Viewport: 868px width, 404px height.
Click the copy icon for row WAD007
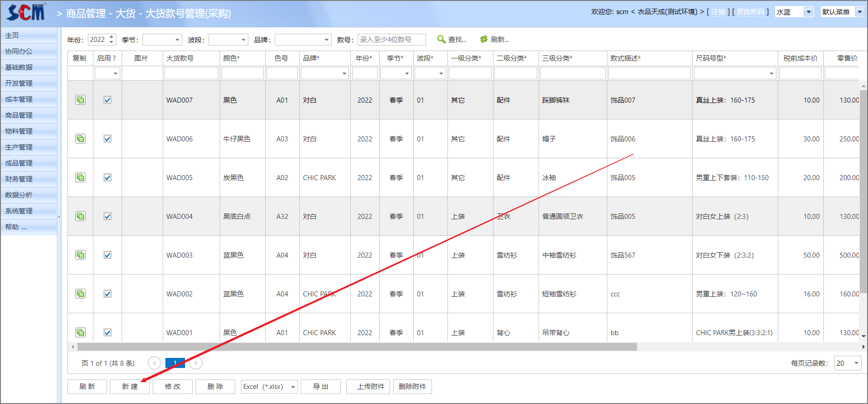tap(80, 100)
